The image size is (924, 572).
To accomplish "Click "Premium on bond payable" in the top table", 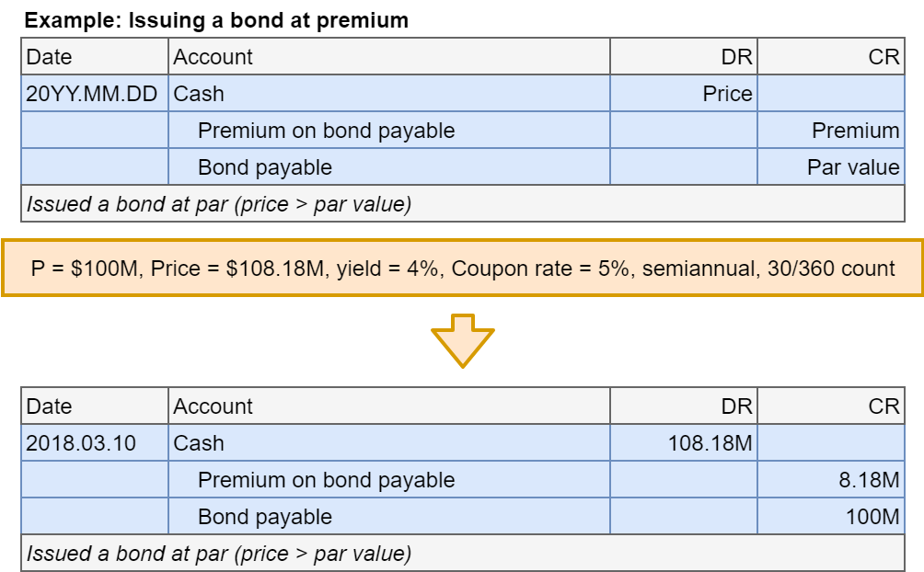I will point(326,131).
